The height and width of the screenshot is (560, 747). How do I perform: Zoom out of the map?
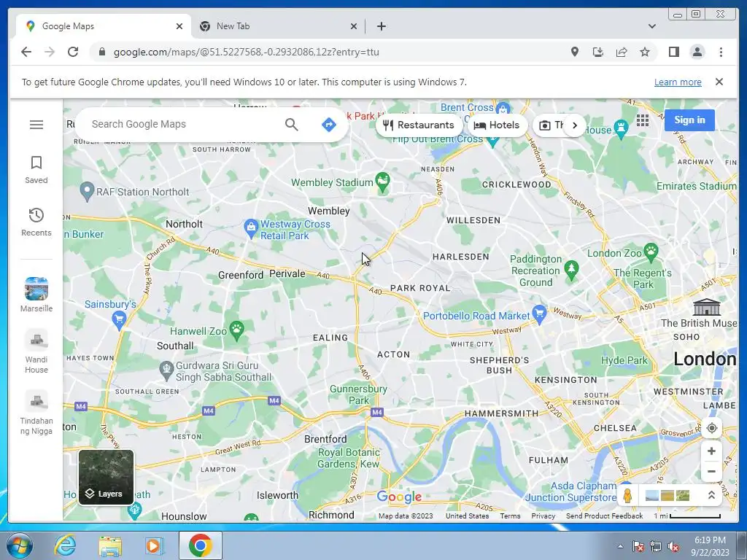point(711,472)
